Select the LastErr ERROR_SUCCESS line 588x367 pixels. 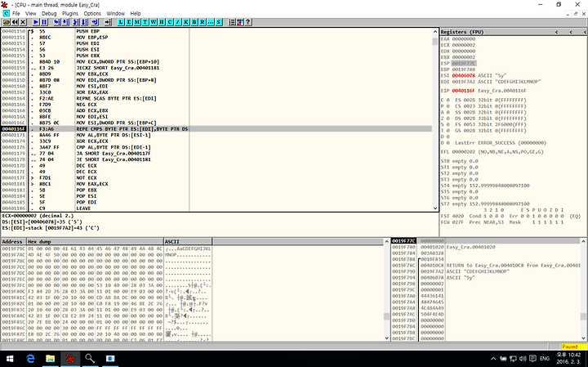click(x=501, y=142)
